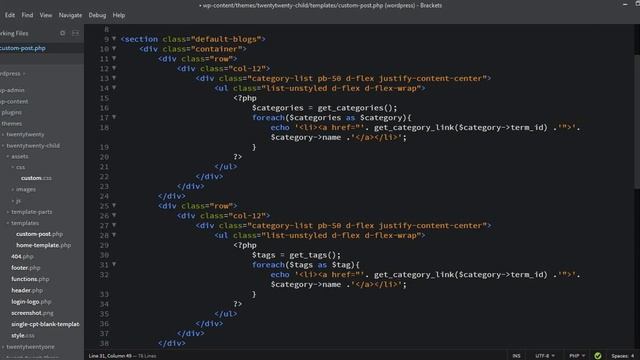Collapse the row div fold at line 25

[114, 205]
